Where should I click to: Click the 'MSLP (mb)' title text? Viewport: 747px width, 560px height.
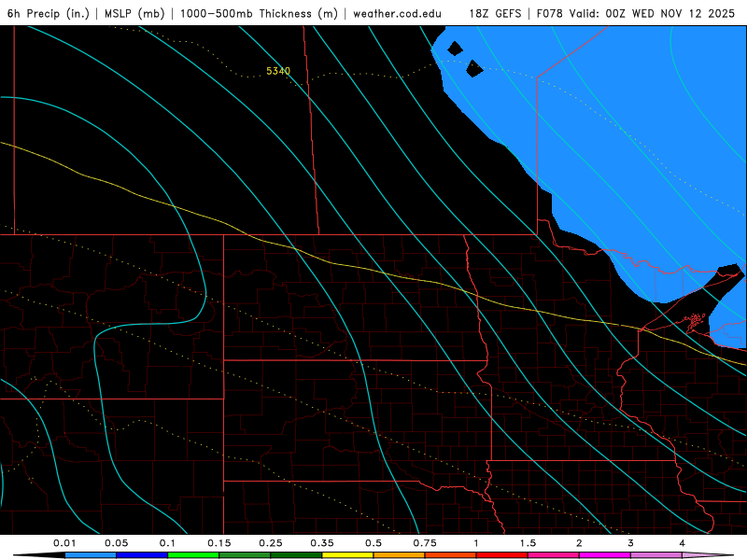[134, 13]
